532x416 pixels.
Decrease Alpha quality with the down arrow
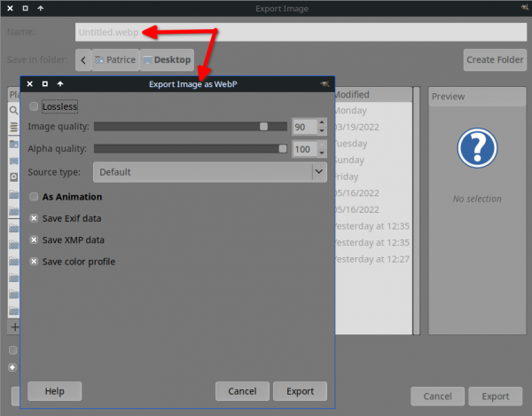coord(322,153)
